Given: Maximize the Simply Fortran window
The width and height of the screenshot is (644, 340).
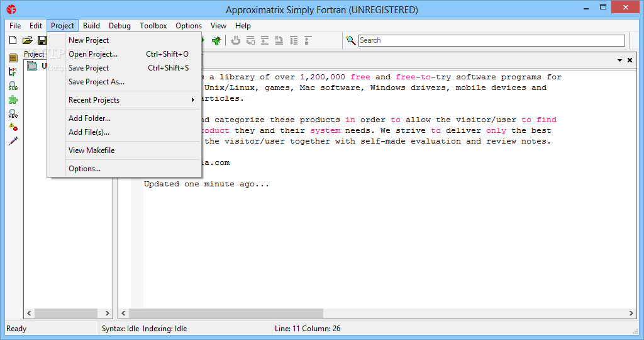Looking at the screenshot, I should click(603, 8).
